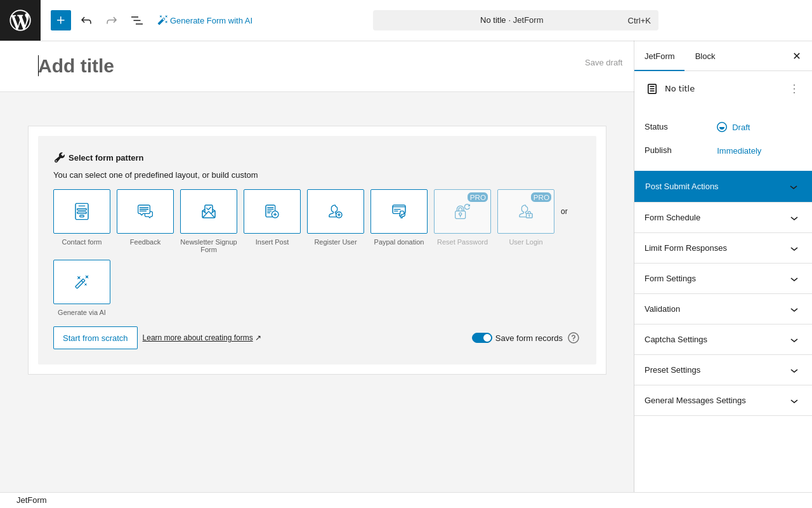Screen dimensions: 812x508
Task: Select the Feedback pattern
Action: (145, 211)
